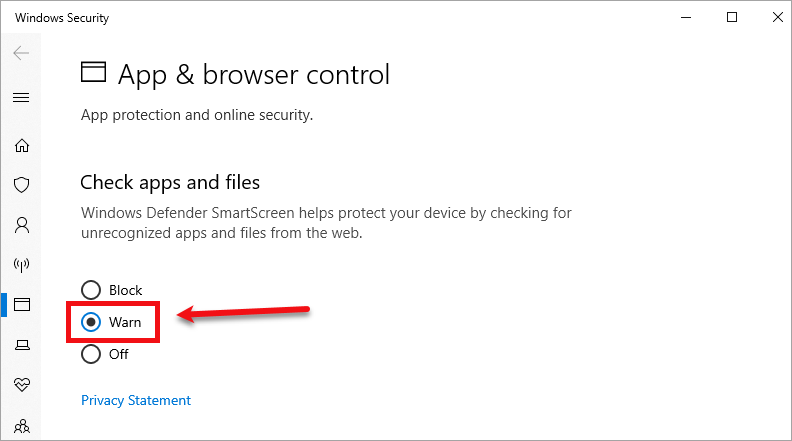Open Account protection person icon
Image resolution: width=792 pixels, height=441 pixels.
21,225
